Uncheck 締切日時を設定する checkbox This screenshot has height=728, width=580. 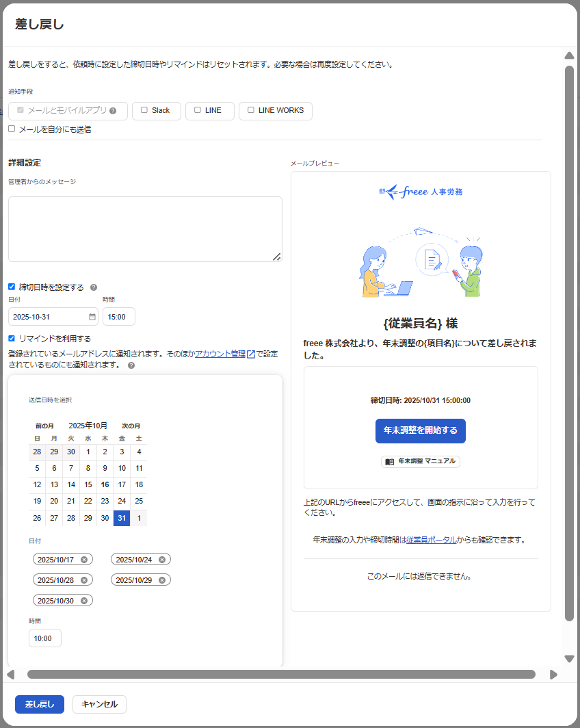coord(12,287)
